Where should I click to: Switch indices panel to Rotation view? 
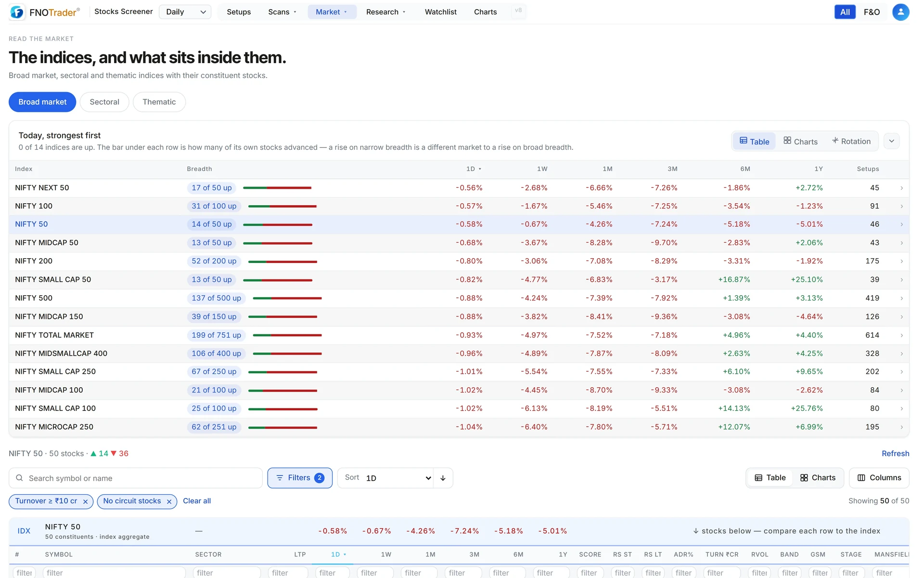tap(851, 141)
